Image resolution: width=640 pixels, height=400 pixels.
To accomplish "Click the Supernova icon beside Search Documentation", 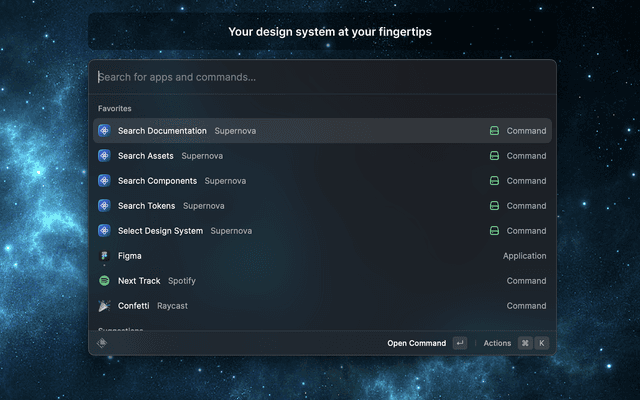I will pos(104,131).
